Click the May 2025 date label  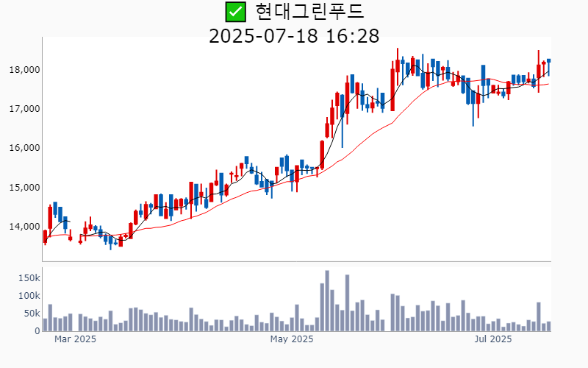[292, 339]
